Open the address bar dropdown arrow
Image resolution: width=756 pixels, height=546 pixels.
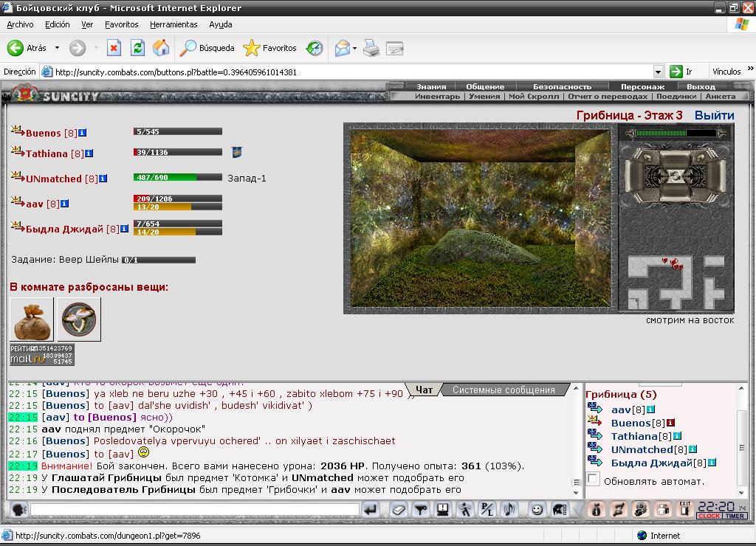(x=658, y=72)
